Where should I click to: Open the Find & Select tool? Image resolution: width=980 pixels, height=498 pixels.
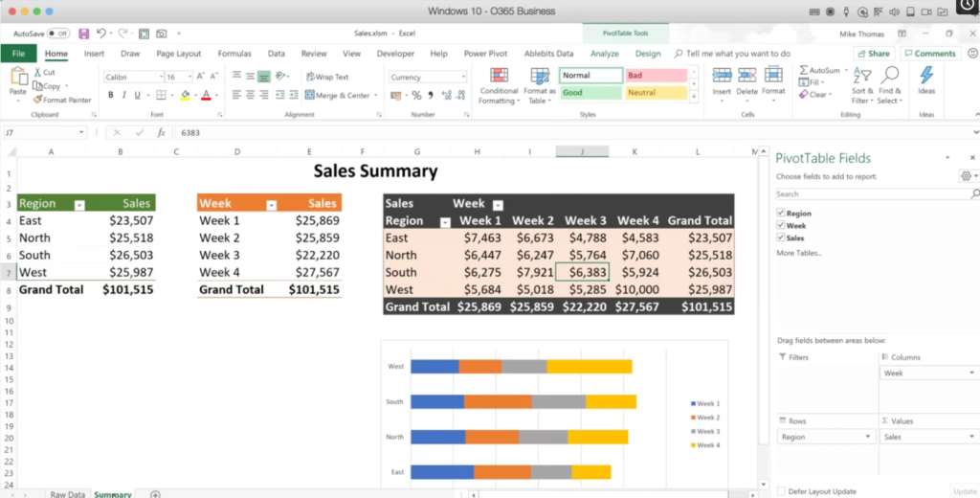click(890, 86)
